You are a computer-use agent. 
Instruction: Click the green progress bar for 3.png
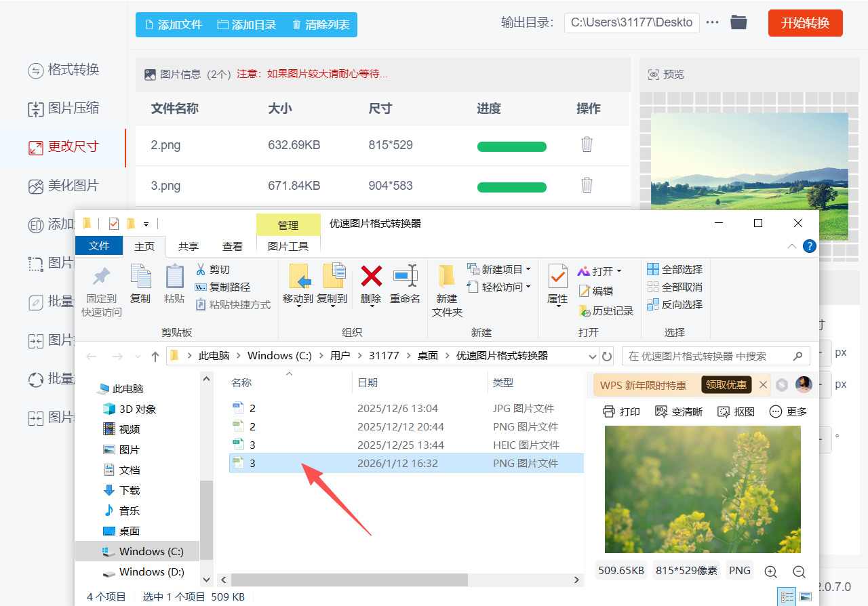pyautogui.click(x=511, y=187)
